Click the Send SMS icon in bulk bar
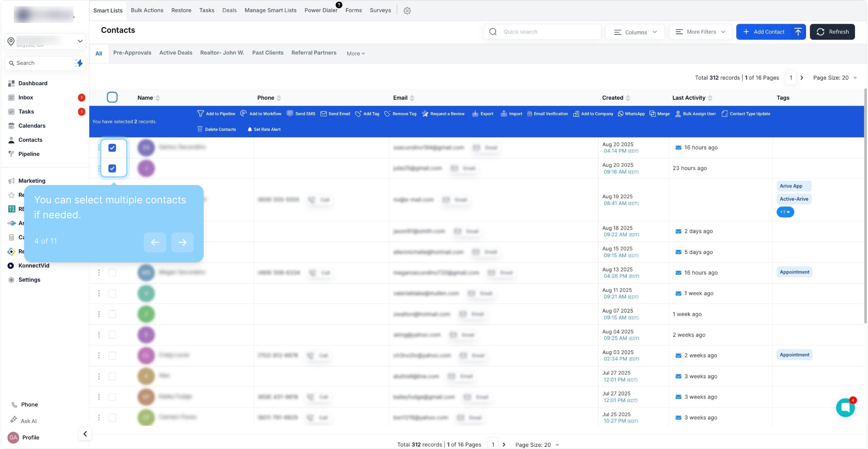This screenshot has width=868, height=449. pos(290,113)
